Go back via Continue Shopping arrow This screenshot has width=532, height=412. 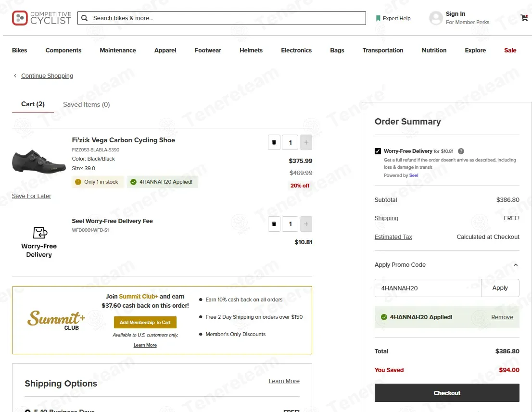click(x=15, y=76)
